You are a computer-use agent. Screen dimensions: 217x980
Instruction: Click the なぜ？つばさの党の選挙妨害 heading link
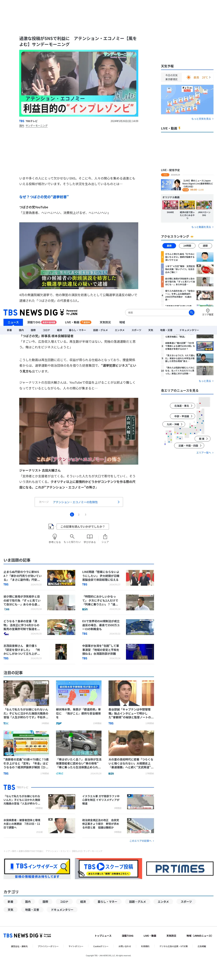point(44,197)
